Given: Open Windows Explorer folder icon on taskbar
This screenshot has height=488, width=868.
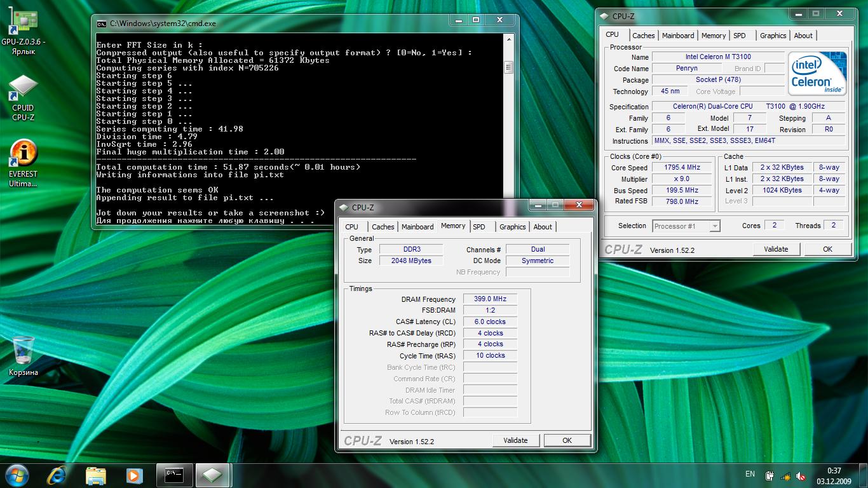Looking at the screenshot, I should point(96,475).
